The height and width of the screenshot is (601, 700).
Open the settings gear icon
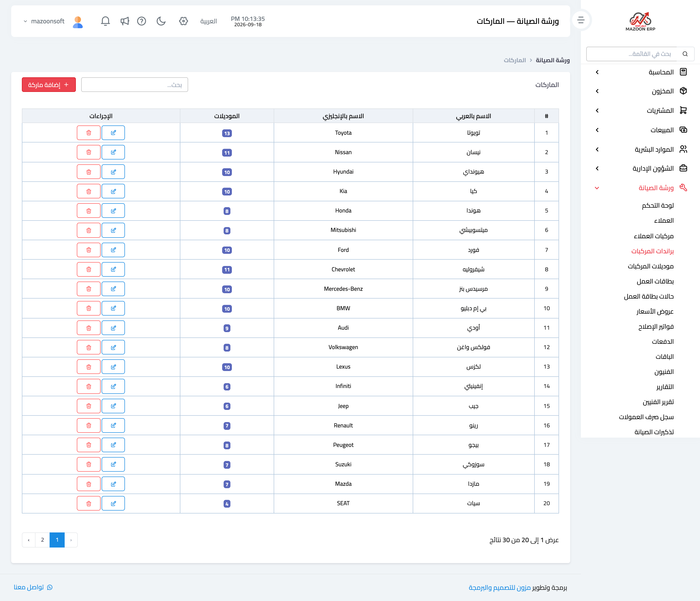184,21
